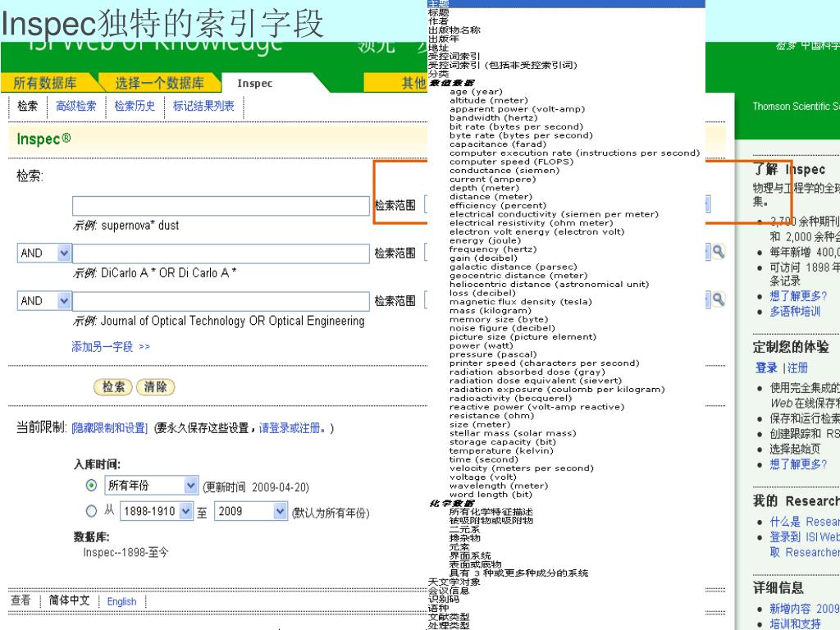Screen dimensions: 840x630
Task: Switch to 所有数据库 tab
Action: 45,83
